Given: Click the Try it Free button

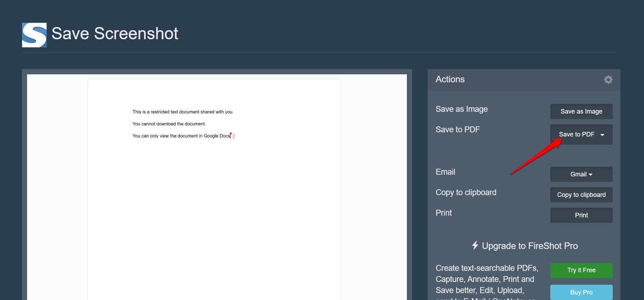Looking at the screenshot, I should coord(581,270).
